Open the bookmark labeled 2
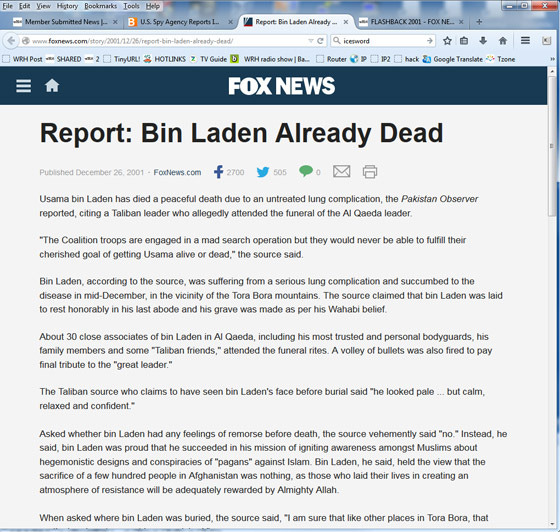 coord(92,59)
